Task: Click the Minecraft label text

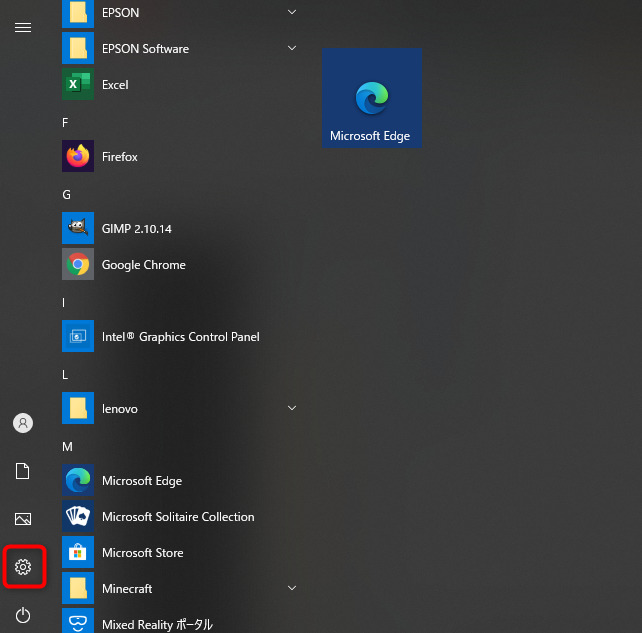Action: pyautogui.click(x=127, y=589)
